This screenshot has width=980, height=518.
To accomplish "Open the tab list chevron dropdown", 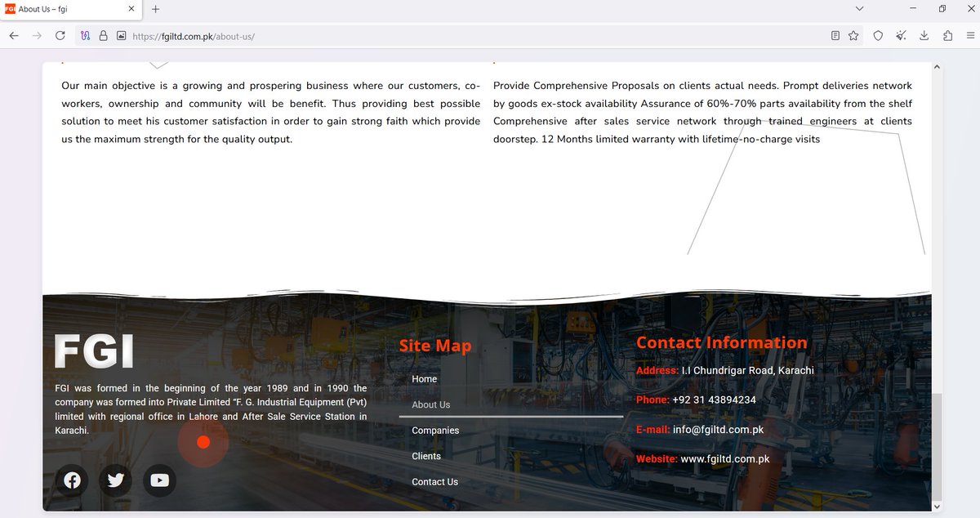I will pyautogui.click(x=858, y=8).
